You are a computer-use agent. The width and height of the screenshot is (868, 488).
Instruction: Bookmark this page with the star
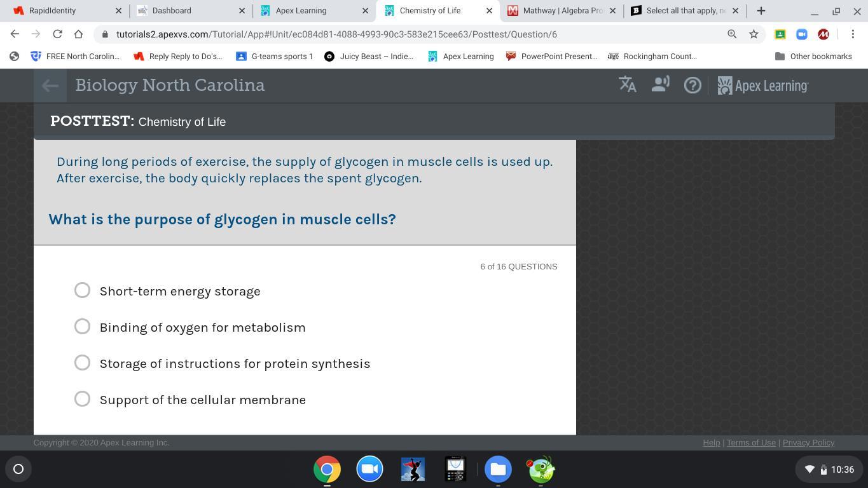[754, 34]
